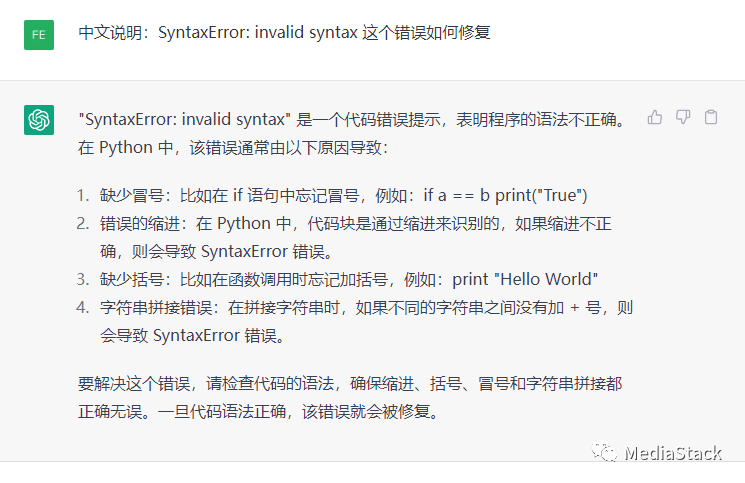The width and height of the screenshot is (745, 483).
Task: Click the list number 4 marker
Action: pos(82,308)
